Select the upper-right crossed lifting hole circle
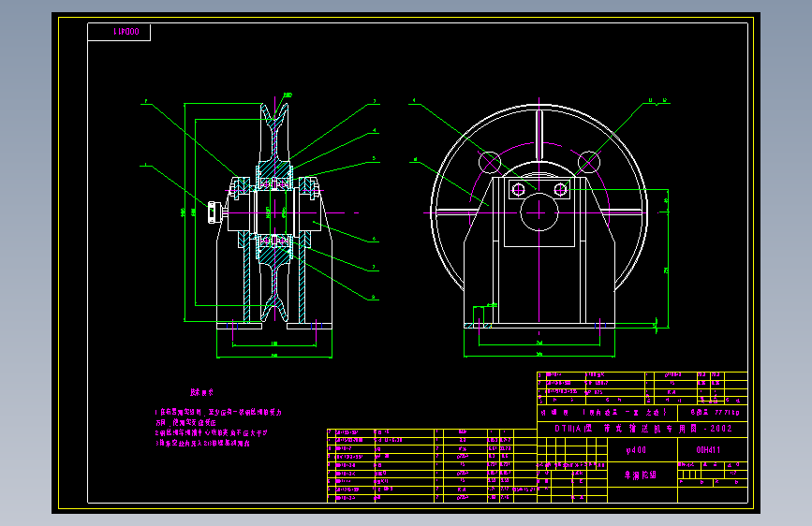Image resolution: width=812 pixels, height=526 pixels. click(589, 163)
